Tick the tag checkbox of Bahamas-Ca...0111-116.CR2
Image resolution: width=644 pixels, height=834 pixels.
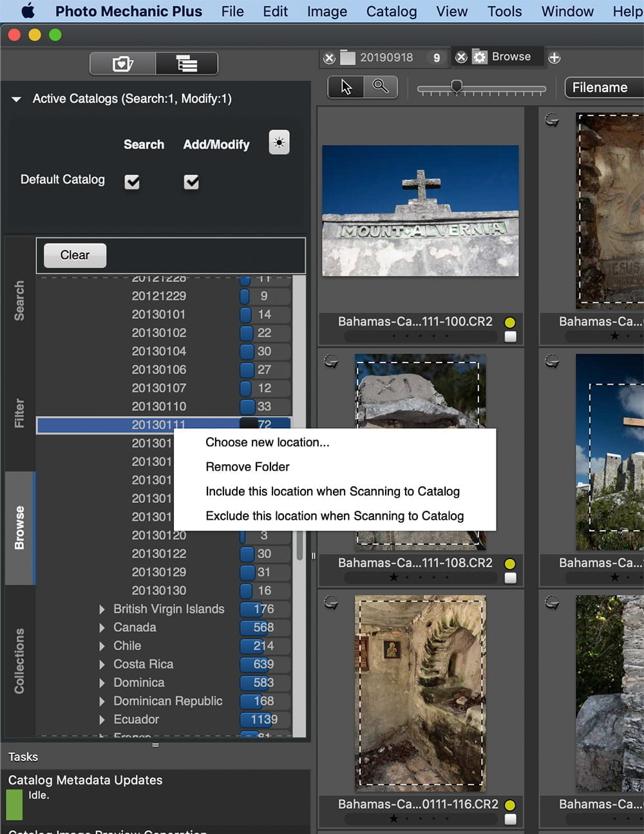tap(510, 819)
